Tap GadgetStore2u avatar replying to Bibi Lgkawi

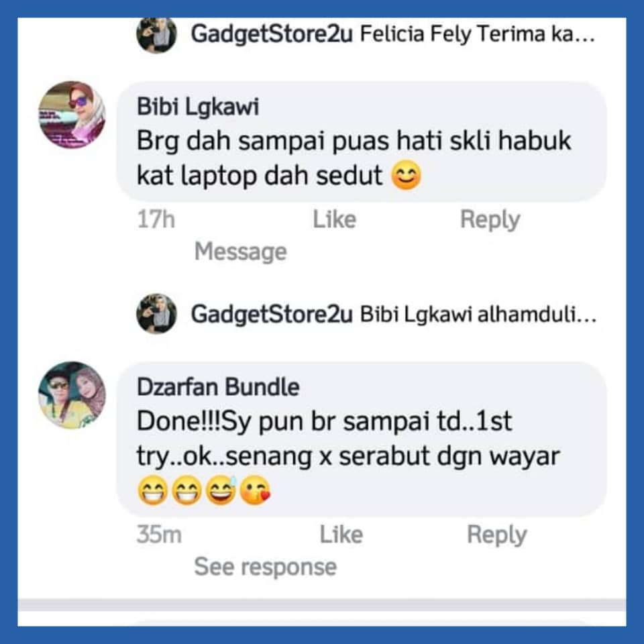[156, 314]
